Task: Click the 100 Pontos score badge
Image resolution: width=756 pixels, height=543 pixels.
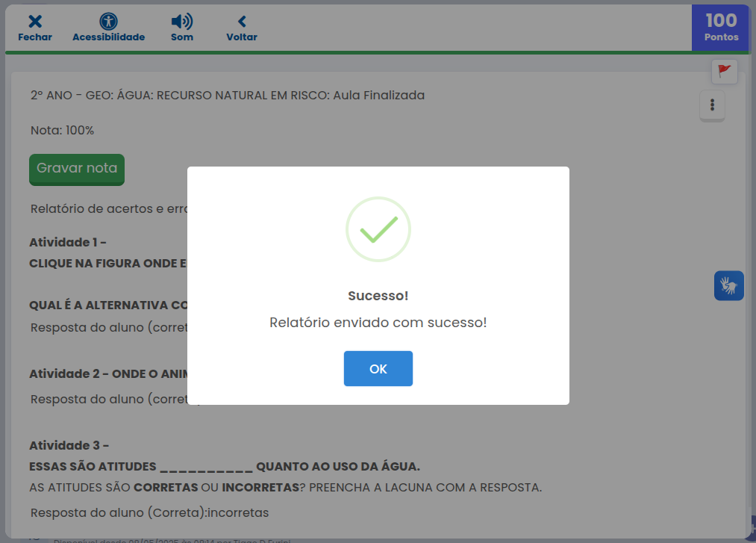Action: click(x=721, y=27)
